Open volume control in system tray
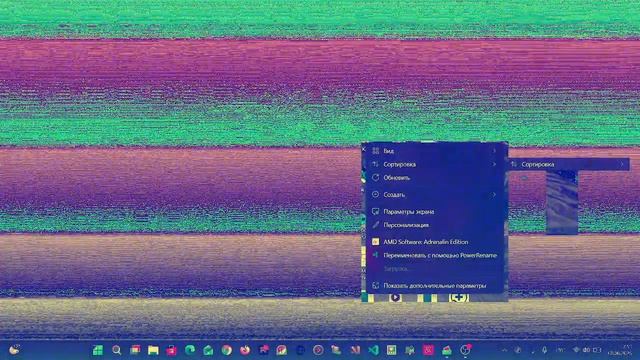The image size is (640, 360). pyautogui.click(x=587, y=350)
